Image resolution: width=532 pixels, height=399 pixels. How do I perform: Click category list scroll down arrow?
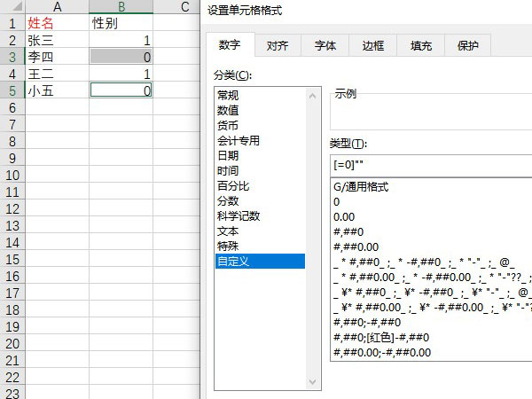pyautogui.click(x=312, y=381)
